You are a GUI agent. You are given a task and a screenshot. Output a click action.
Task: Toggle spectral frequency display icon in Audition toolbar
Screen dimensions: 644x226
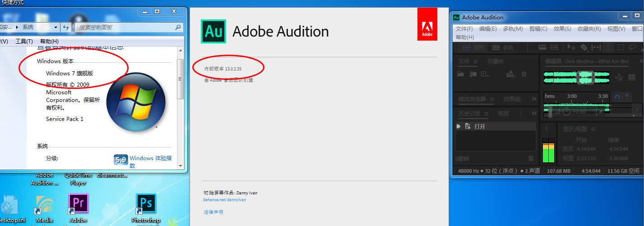pyautogui.click(x=542, y=47)
